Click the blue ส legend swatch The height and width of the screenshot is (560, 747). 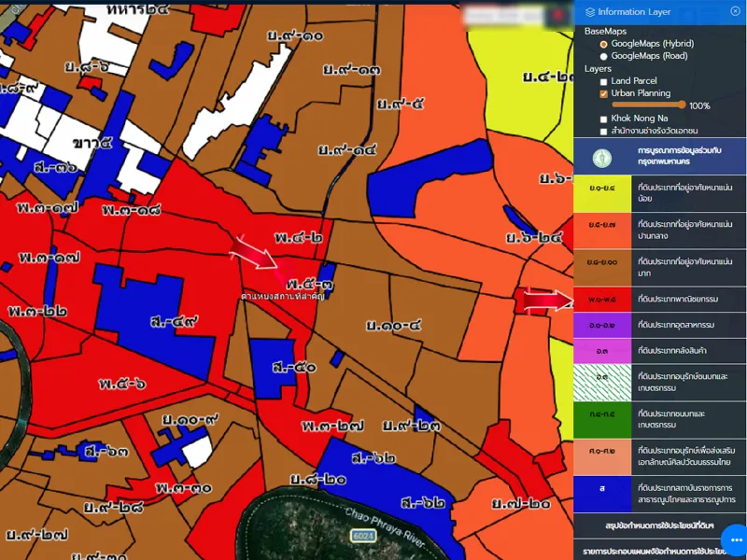coord(602,487)
